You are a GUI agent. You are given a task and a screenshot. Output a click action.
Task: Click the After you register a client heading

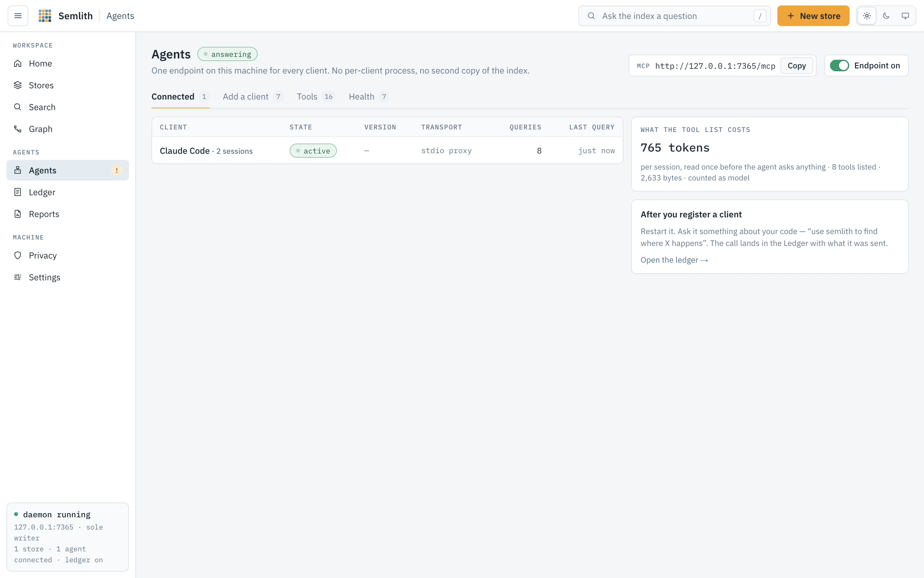point(691,215)
